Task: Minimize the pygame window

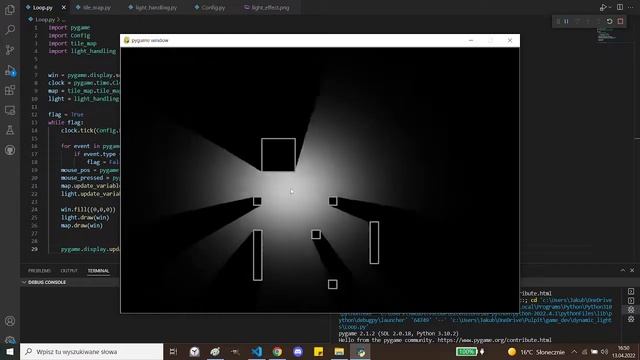Action: (471, 40)
